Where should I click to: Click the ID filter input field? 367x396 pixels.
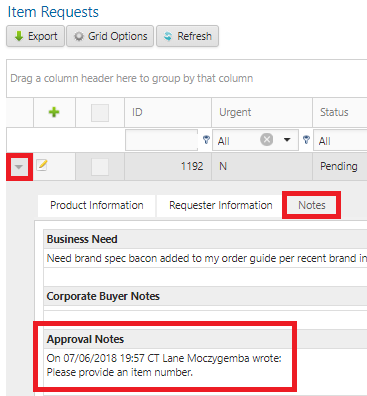pyautogui.click(x=162, y=140)
